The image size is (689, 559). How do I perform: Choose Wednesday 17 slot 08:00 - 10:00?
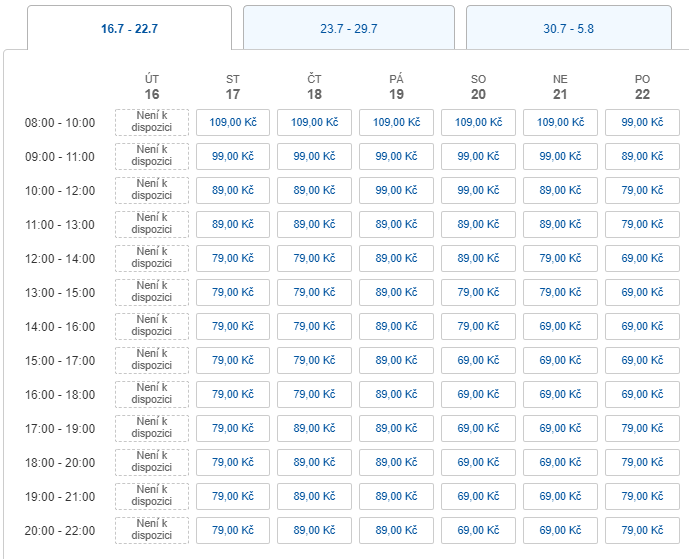(233, 122)
